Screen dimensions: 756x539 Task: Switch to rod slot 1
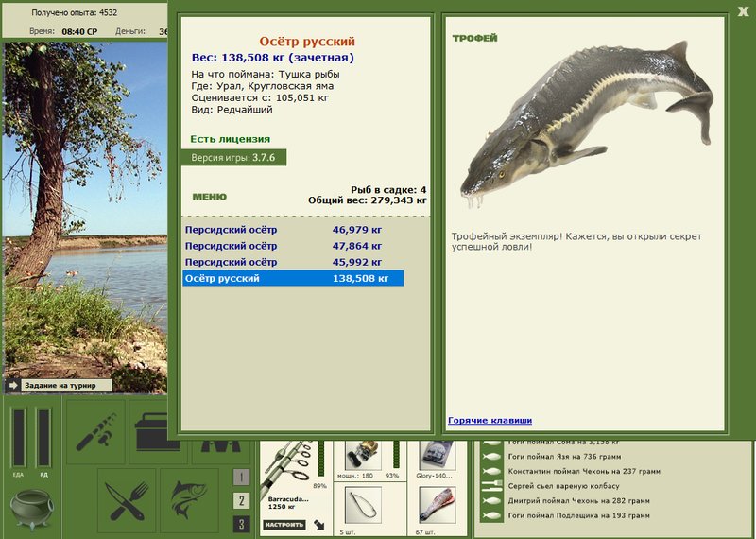(x=242, y=478)
